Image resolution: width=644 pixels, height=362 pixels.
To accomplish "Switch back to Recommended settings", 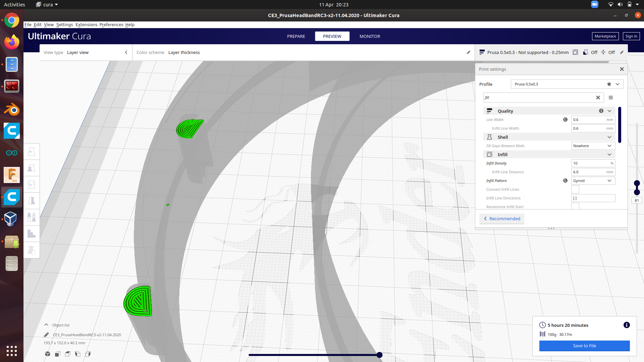I will tap(501, 219).
